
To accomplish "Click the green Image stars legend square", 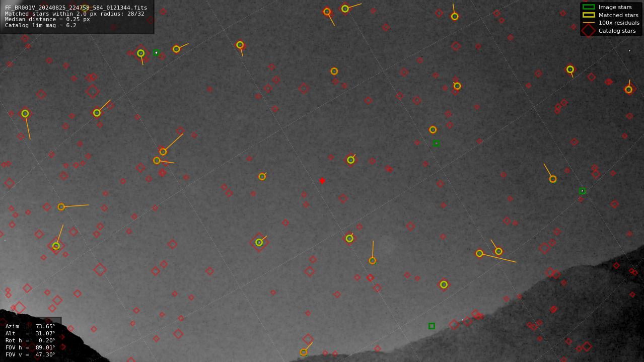I will click(589, 7).
